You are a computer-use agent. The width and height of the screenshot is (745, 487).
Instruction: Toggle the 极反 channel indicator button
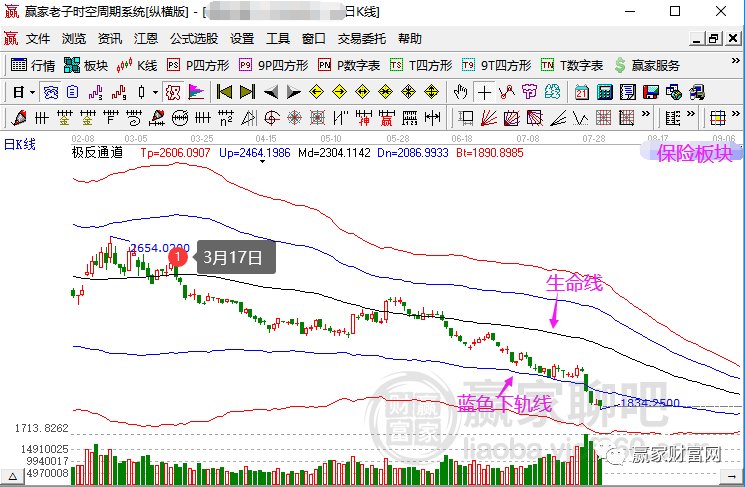click(172, 92)
